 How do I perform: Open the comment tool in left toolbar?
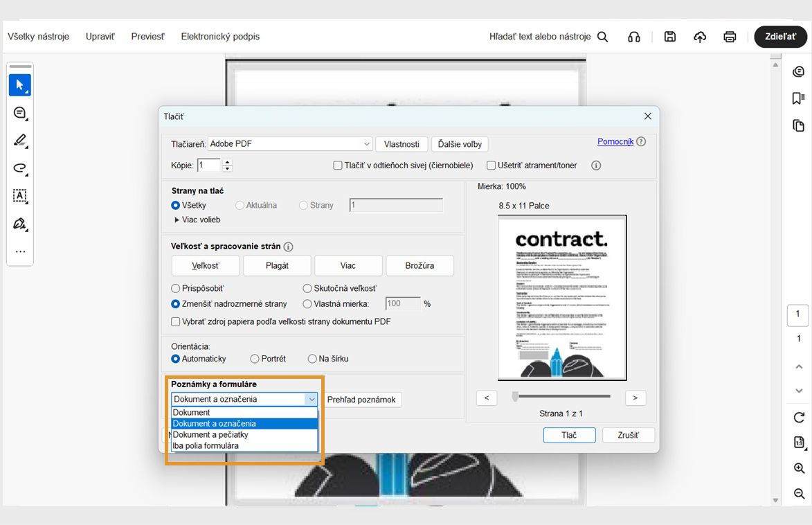pyautogui.click(x=19, y=113)
